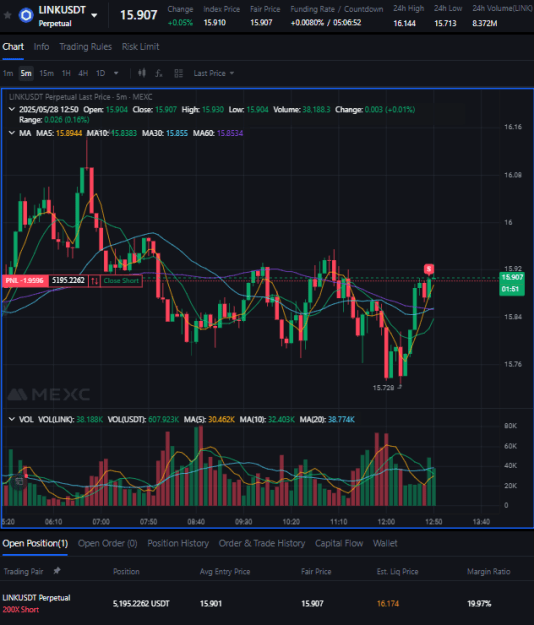This screenshot has height=625, width=534.
Task: Click the MA10 value 15.8383
Action: (x=124, y=133)
